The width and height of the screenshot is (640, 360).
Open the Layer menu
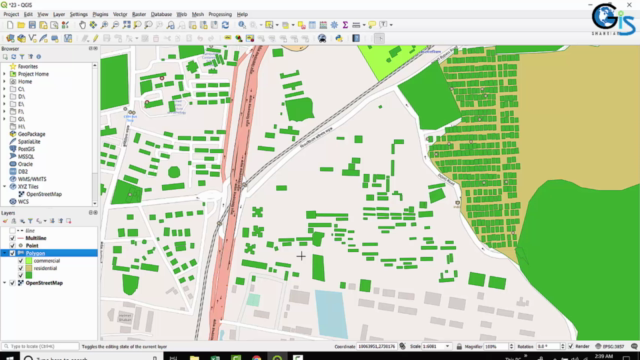point(59,14)
